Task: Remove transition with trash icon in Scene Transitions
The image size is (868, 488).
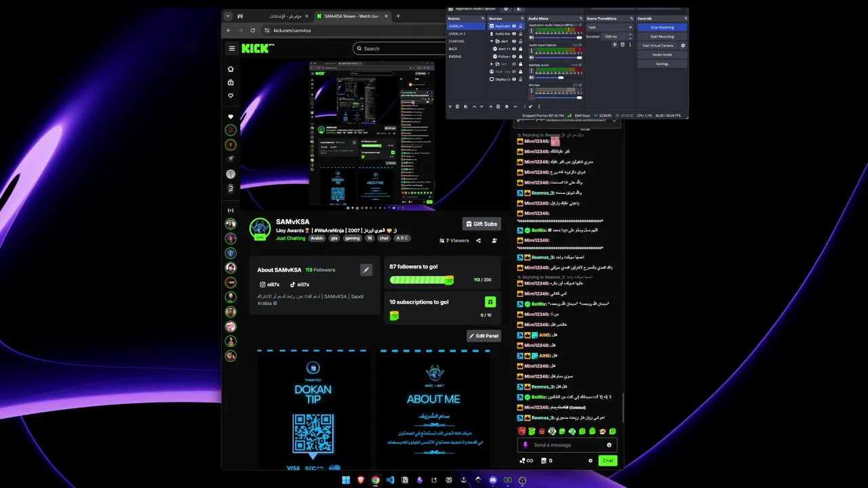Action: pos(623,45)
